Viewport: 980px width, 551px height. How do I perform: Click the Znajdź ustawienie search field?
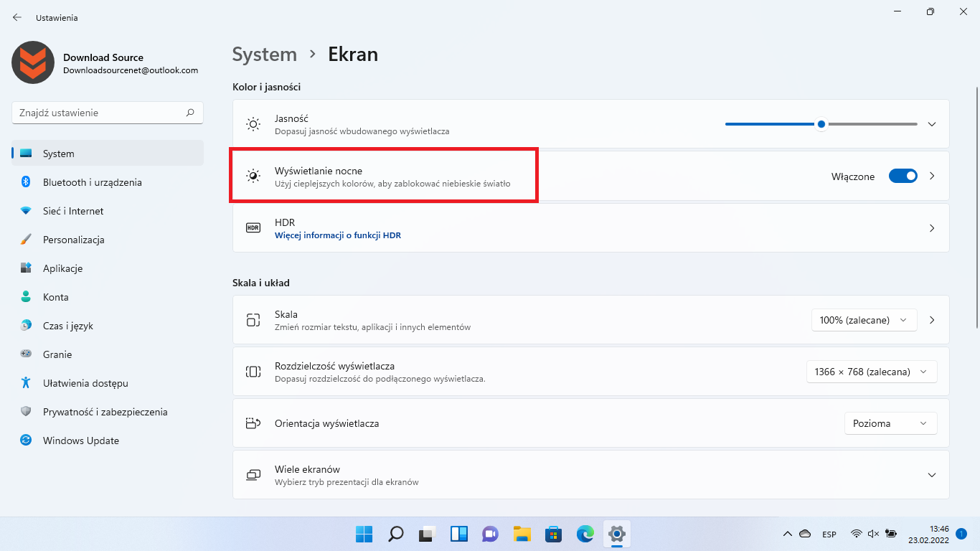[x=108, y=113]
